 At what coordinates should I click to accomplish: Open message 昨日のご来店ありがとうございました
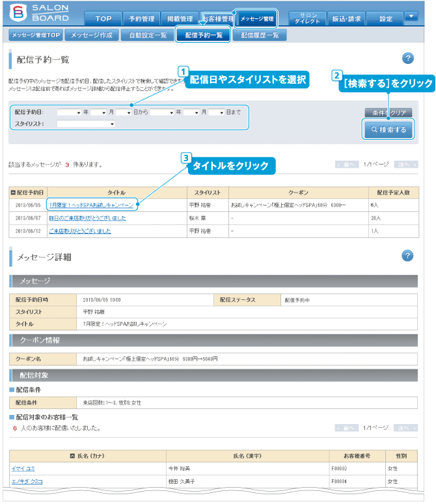(x=87, y=218)
